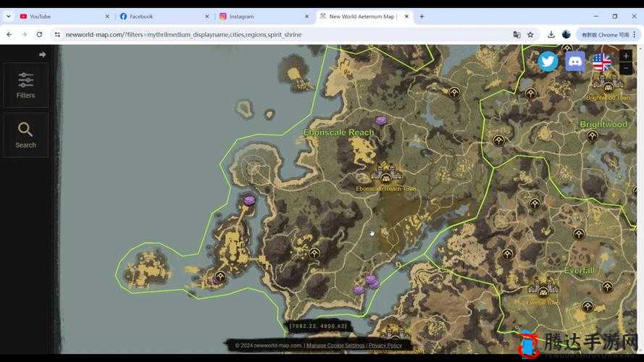This screenshot has height=362, width=644.
Task: Open the Chrome three-dot menu
Action: click(x=634, y=35)
